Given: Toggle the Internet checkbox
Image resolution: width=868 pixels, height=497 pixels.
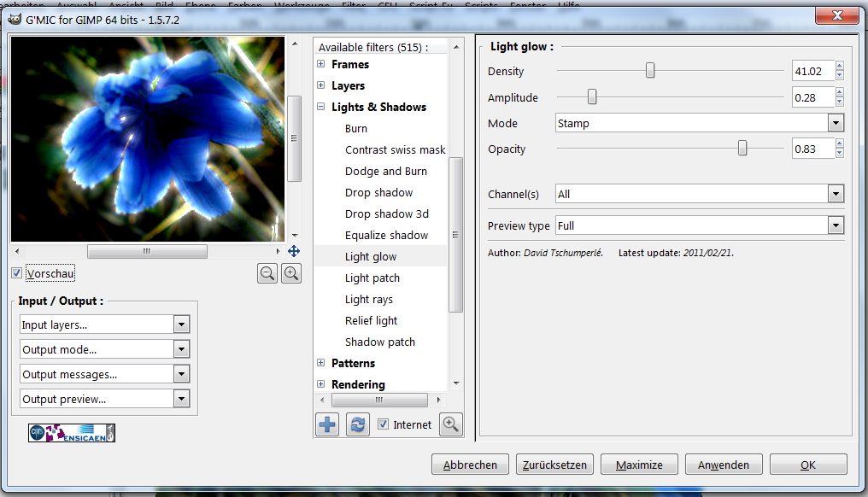Looking at the screenshot, I should tap(383, 424).
